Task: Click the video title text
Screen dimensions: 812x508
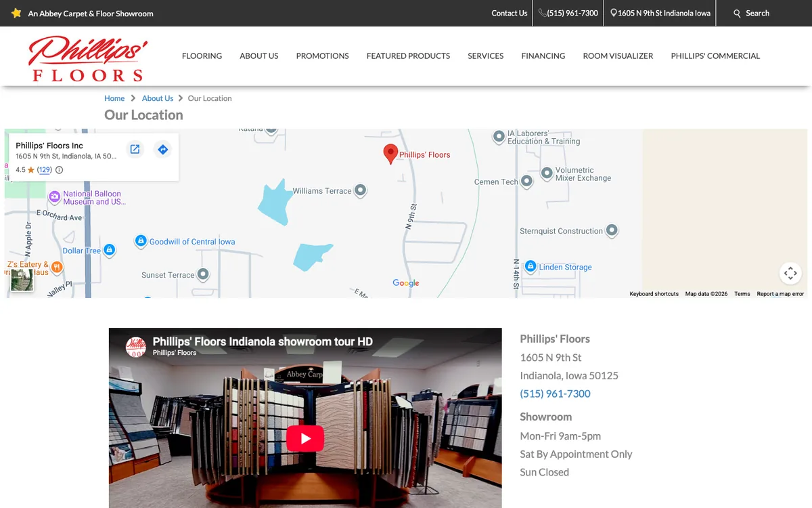Action: [263, 341]
